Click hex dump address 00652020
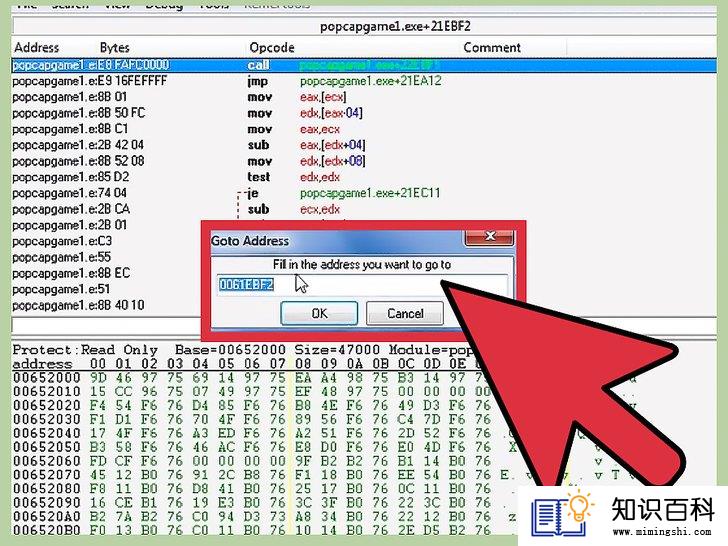The image size is (728, 546). (46, 405)
